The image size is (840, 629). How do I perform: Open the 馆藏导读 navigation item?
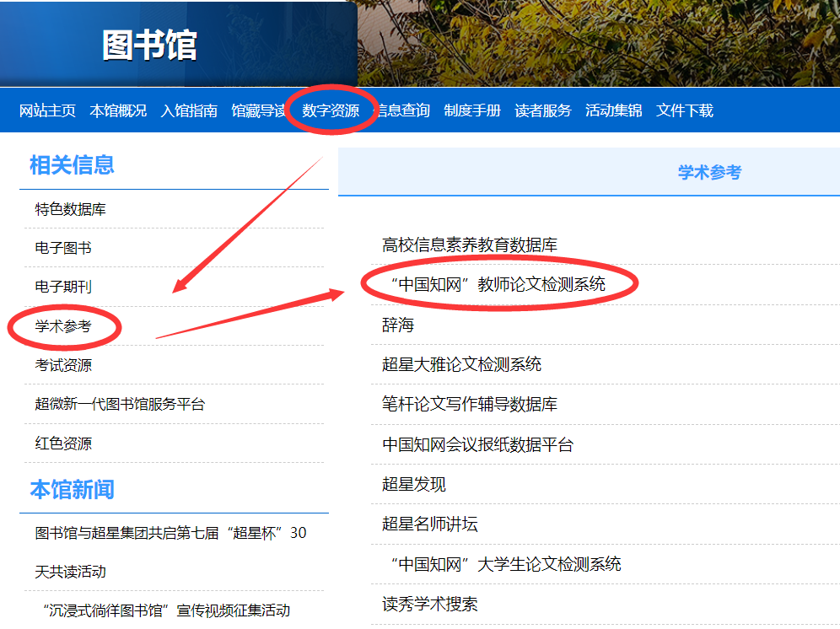[259, 110]
